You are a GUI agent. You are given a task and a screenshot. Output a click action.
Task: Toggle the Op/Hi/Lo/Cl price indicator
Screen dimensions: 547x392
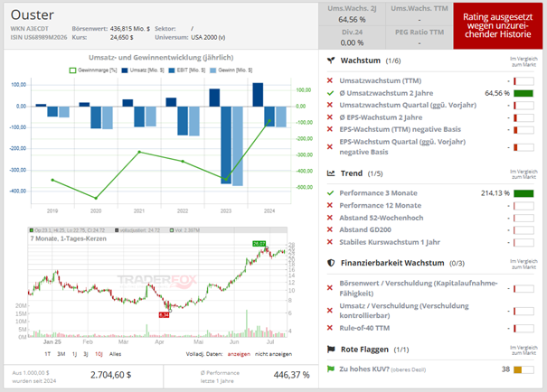click(x=67, y=230)
